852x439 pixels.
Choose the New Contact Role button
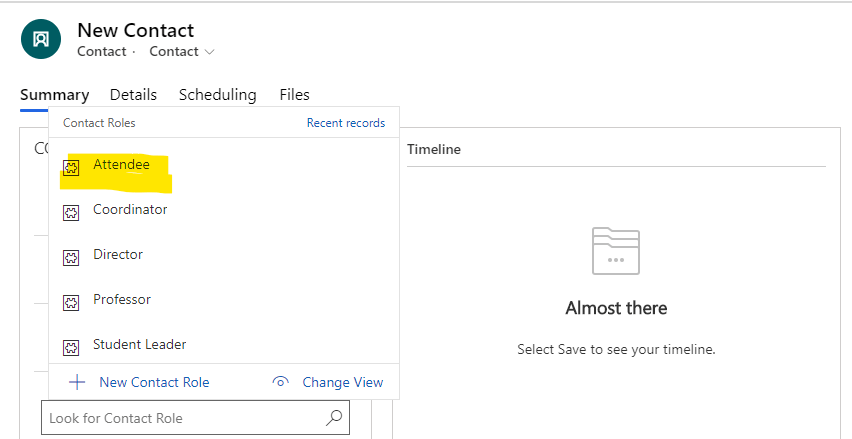(x=153, y=382)
